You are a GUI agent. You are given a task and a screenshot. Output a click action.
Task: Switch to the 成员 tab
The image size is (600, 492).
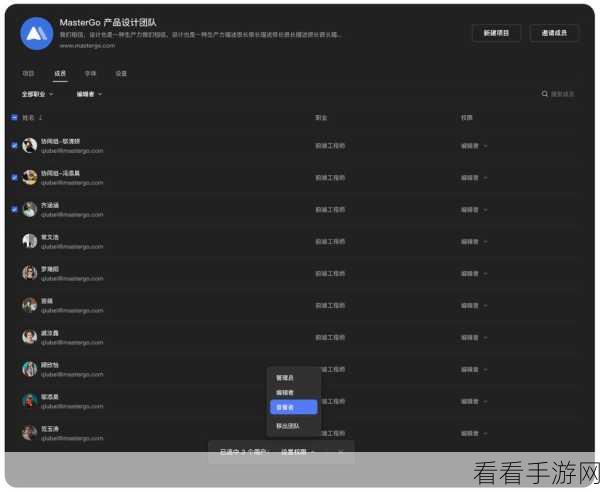pyautogui.click(x=60, y=73)
